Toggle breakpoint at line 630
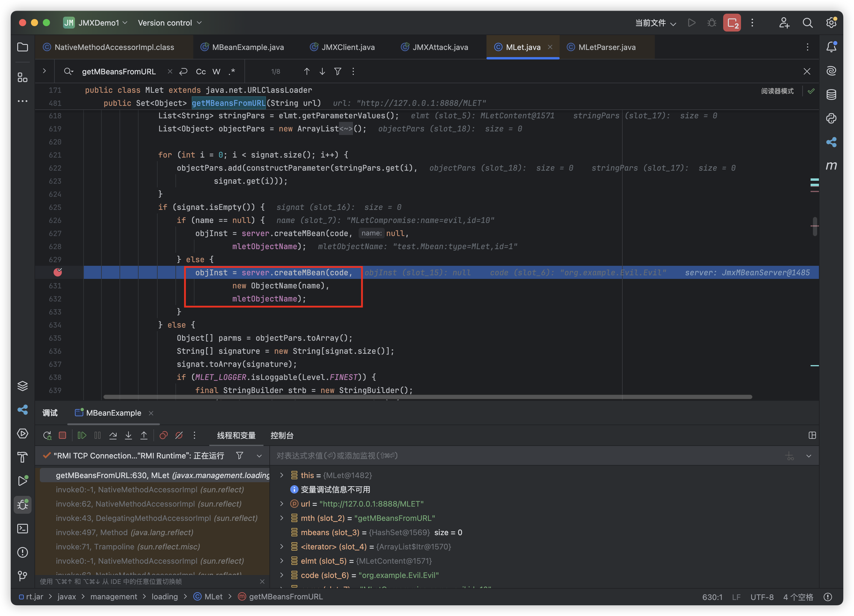The height and width of the screenshot is (616, 854). (x=58, y=272)
